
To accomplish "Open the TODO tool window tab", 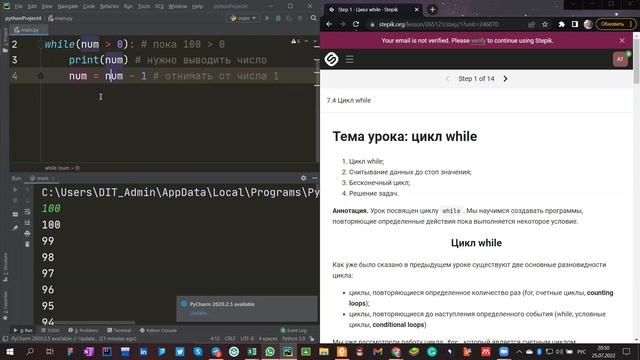I will 51,330.
